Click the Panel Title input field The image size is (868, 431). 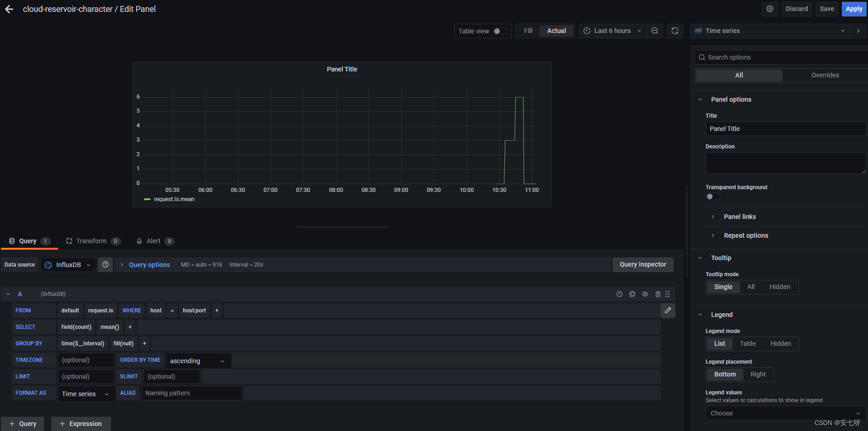point(785,129)
